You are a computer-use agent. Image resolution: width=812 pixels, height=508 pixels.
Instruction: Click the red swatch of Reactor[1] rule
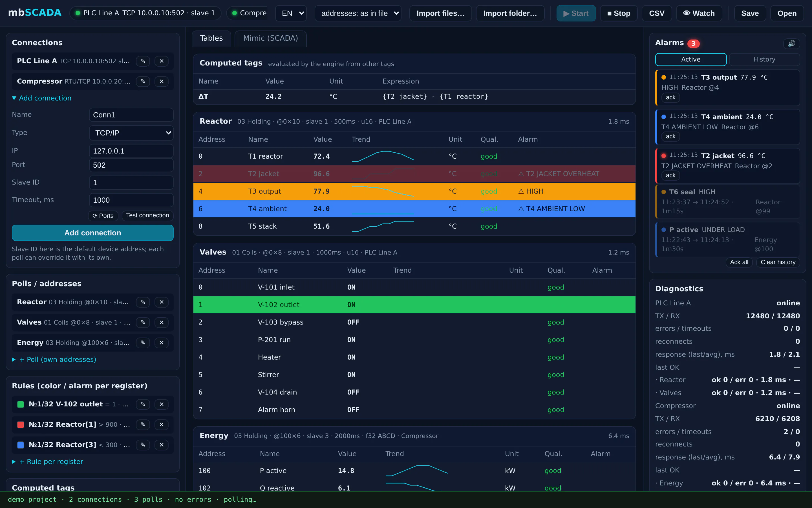21,425
